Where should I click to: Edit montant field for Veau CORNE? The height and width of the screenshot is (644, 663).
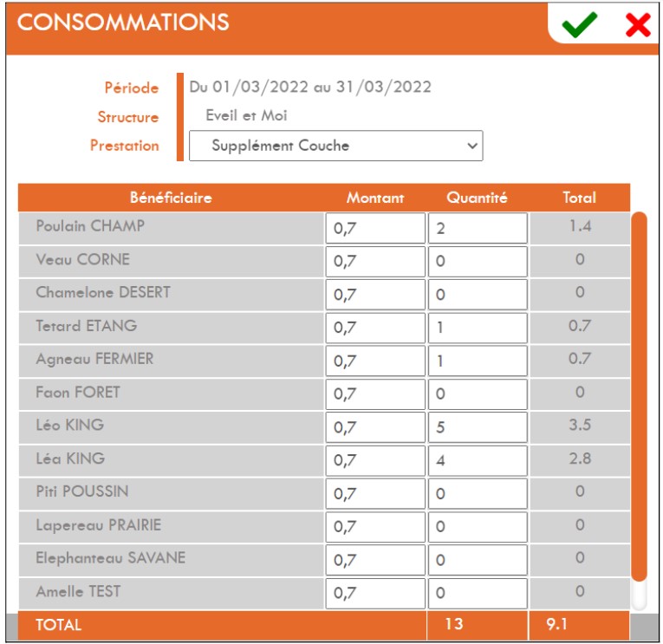click(x=375, y=261)
